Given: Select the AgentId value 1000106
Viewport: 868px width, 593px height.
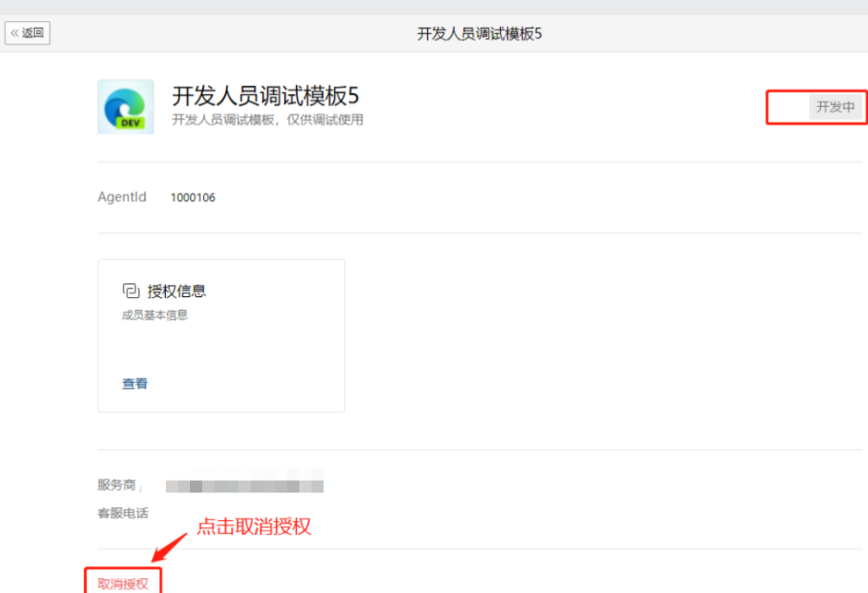Looking at the screenshot, I should tap(193, 198).
